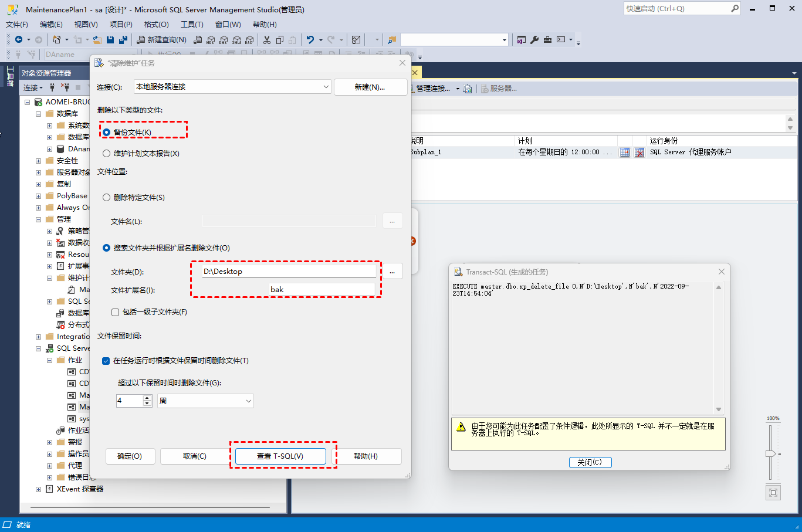The width and height of the screenshot is (802, 532).
Task: Click the Transact-SQL scrollbar down arrow
Action: [719, 409]
